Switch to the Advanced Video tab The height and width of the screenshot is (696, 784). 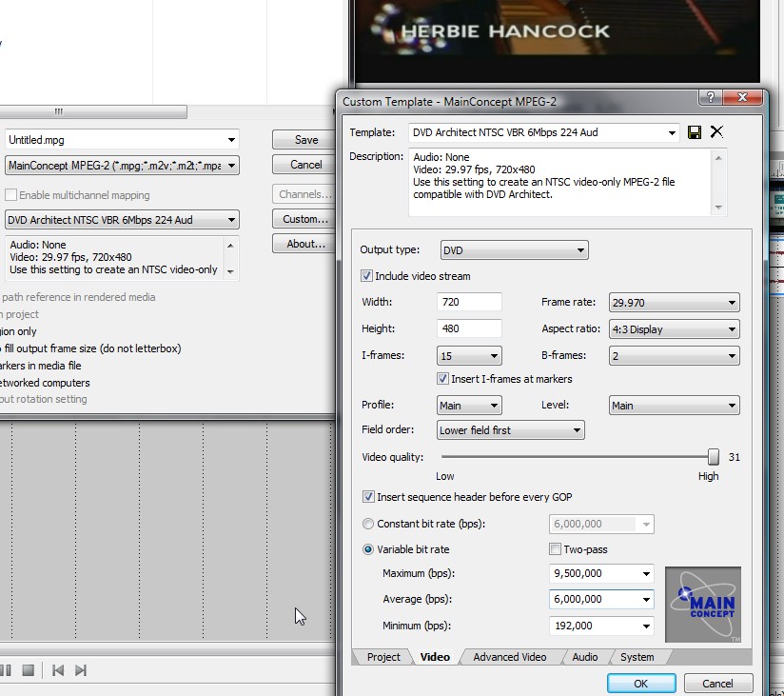(x=509, y=657)
